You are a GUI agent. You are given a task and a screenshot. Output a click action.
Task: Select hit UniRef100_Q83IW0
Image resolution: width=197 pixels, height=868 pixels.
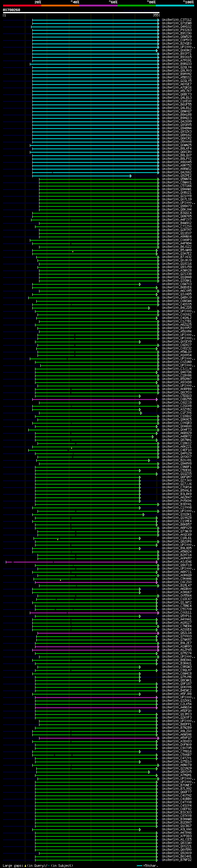tap(177, 843)
